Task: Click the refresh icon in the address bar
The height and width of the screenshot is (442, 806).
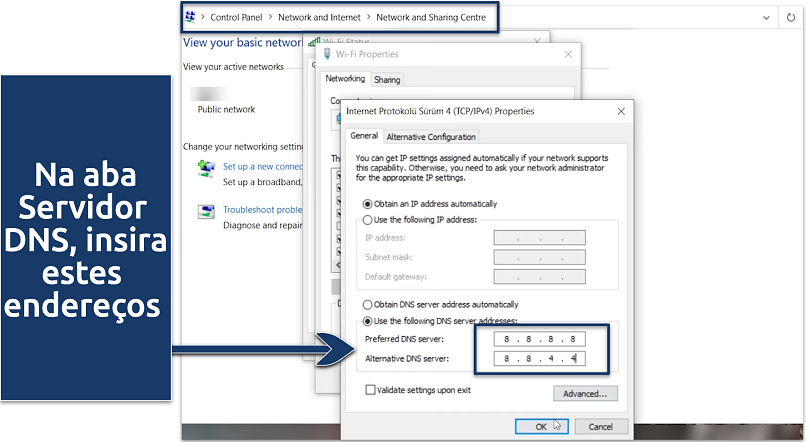Action: [x=791, y=17]
